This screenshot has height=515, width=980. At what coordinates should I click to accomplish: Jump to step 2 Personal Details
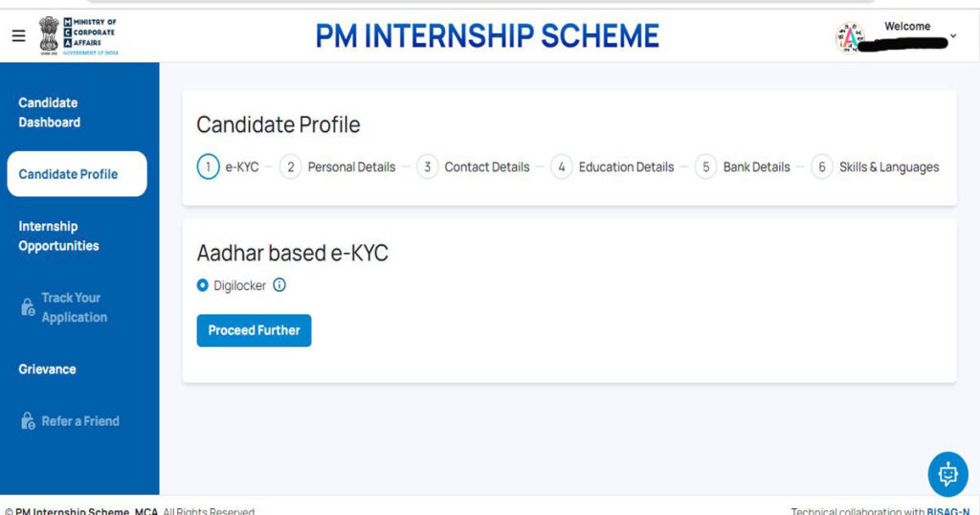(338, 167)
